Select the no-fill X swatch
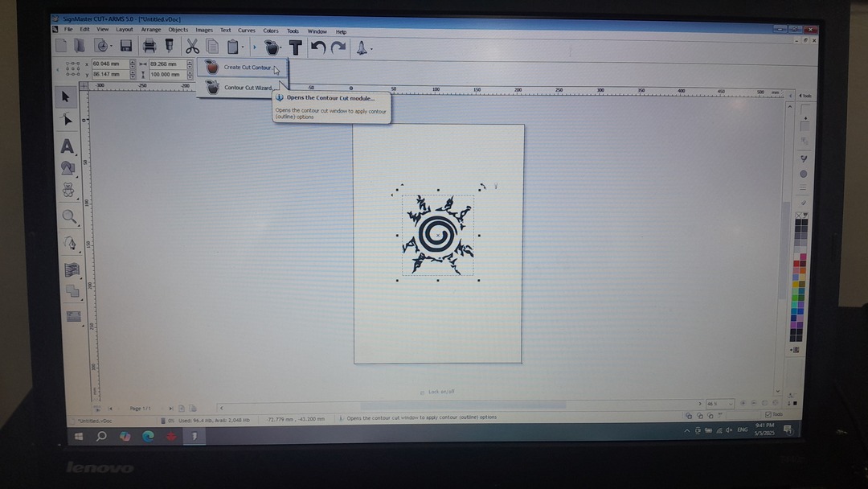The width and height of the screenshot is (868, 489). [x=798, y=216]
